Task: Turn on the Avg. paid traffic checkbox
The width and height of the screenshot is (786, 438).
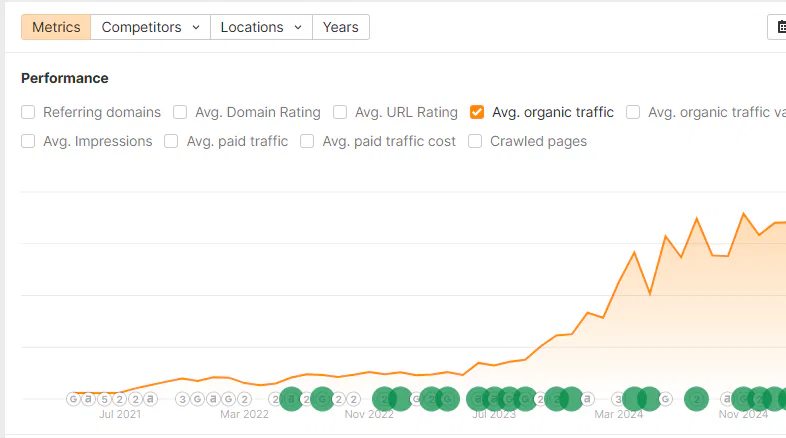Action: click(171, 141)
